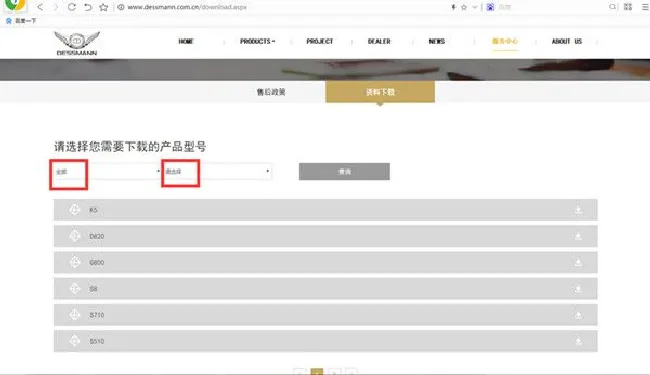Open the ABOUT US navigation item

pyautogui.click(x=567, y=41)
